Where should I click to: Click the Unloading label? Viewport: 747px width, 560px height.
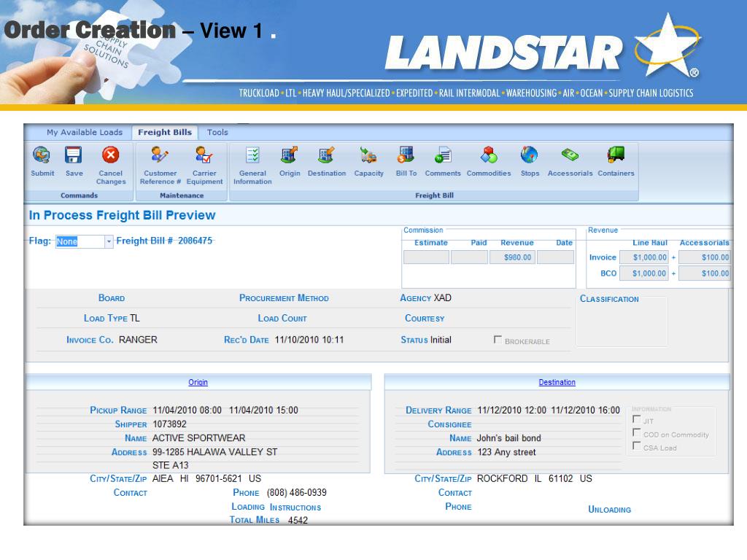coord(609,510)
